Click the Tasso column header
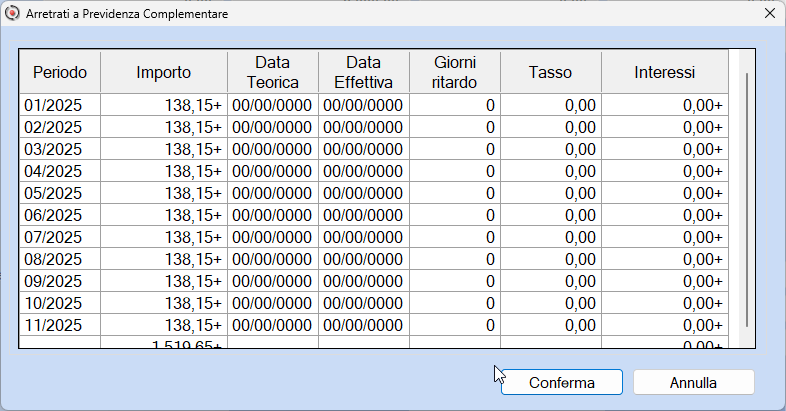The width and height of the screenshot is (786, 411). coord(550,72)
